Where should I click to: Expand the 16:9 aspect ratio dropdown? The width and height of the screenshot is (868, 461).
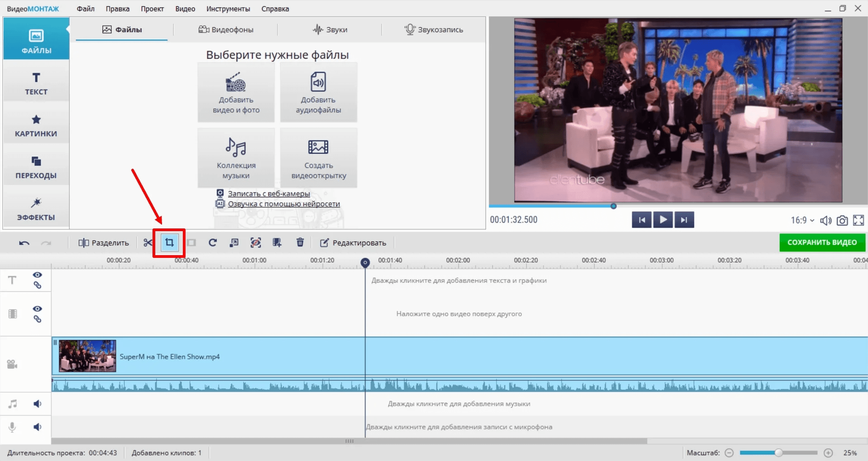(x=802, y=220)
